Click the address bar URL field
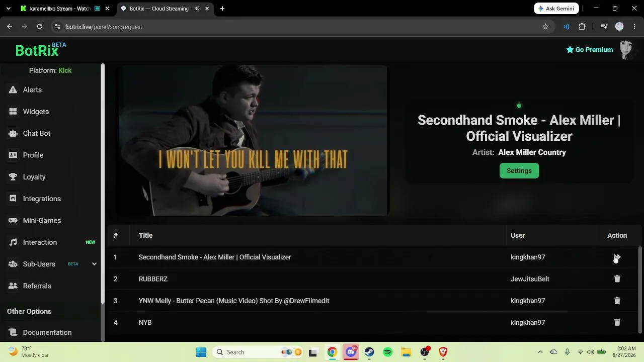The width and height of the screenshot is (644, 362). (297, 27)
